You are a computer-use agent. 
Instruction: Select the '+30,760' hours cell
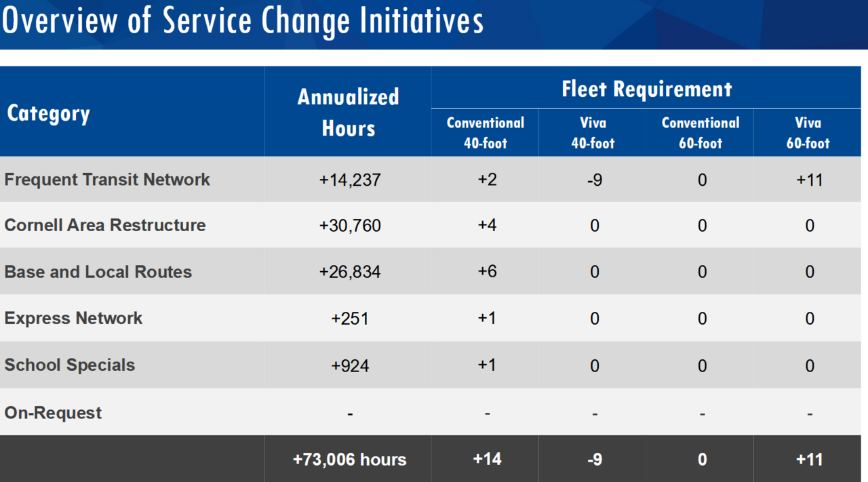tap(350, 226)
